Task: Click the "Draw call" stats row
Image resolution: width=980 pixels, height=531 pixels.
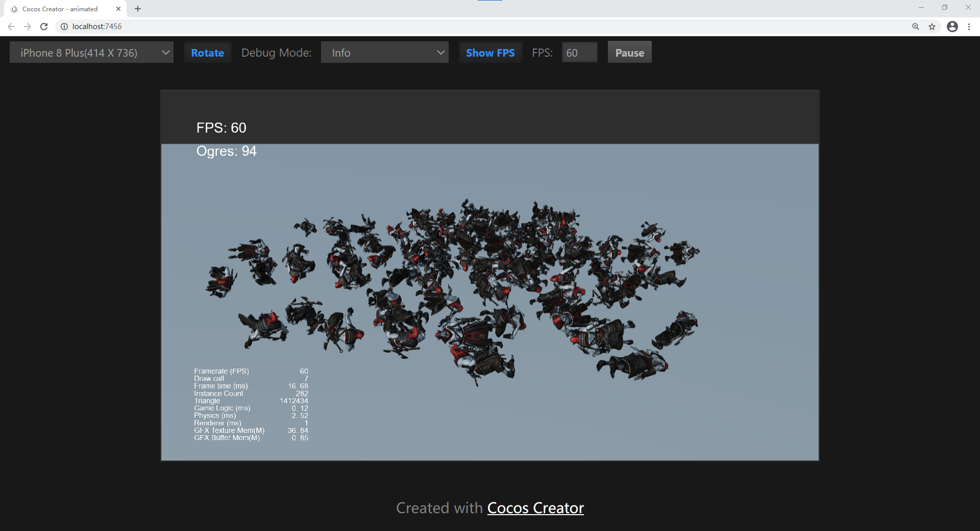Action: [251, 378]
